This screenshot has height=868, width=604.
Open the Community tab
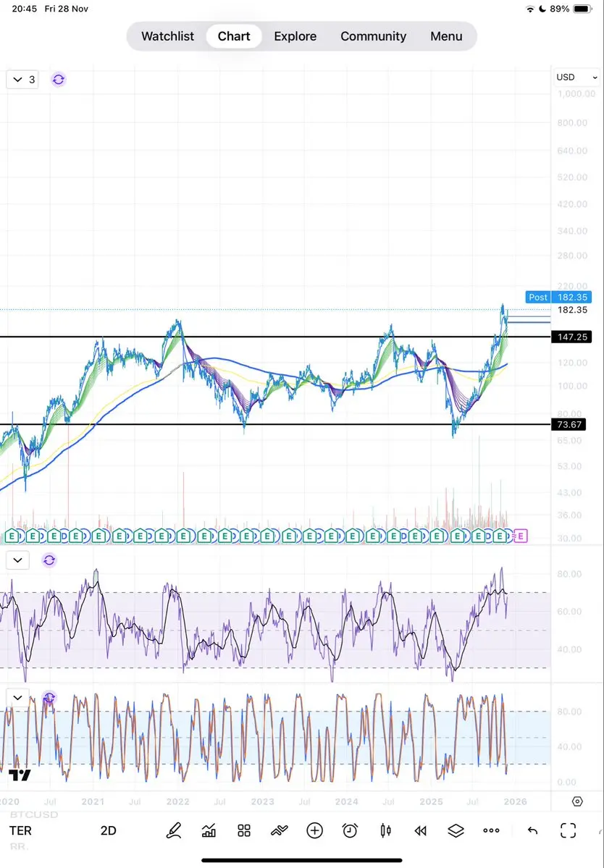click(373, 36)
